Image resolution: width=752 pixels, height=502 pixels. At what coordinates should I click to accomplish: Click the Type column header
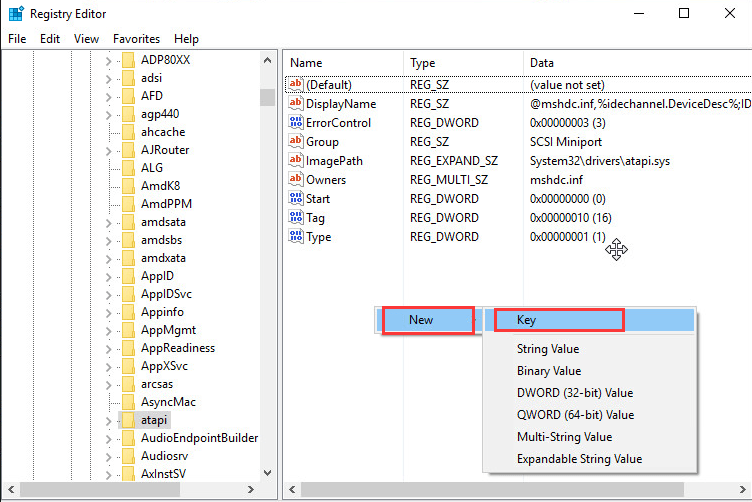[463, 63]
